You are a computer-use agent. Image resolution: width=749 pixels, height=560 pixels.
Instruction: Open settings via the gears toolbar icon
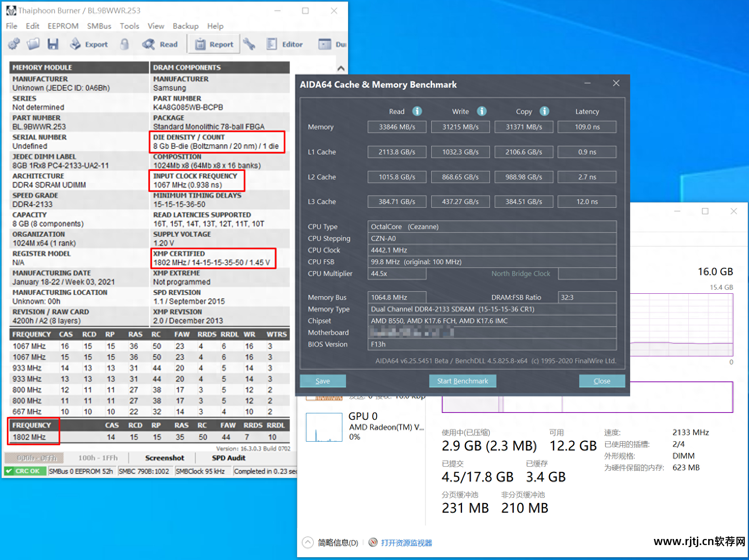point(14,44)
